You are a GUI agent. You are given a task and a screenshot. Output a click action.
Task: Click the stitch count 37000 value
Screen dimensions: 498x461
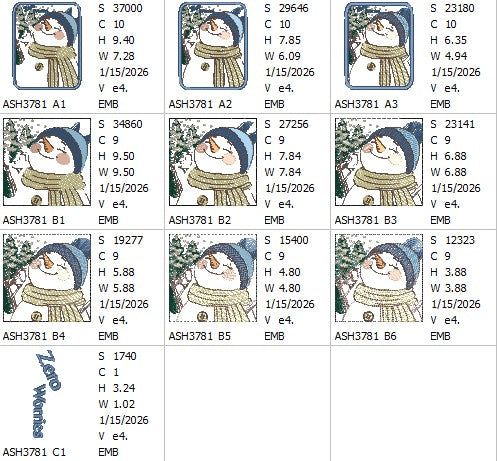[x=128, y=8]
